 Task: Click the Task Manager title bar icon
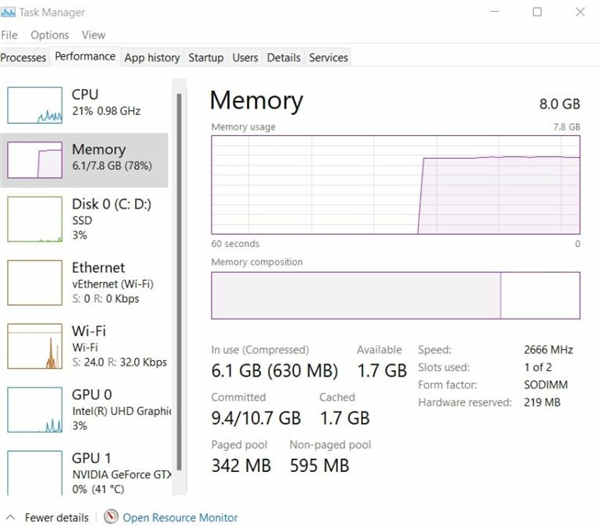[8, 13]
